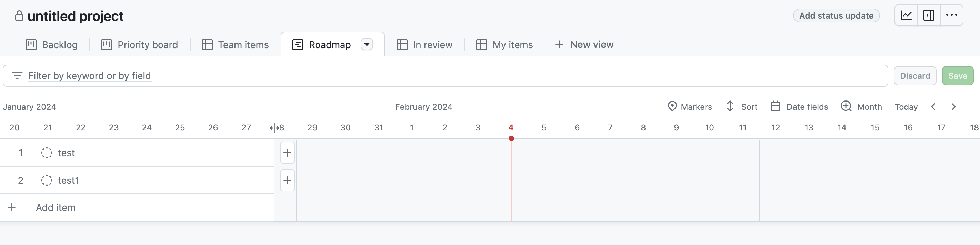Toggle the side panel icon
980x245 pixels.
[x=929, y=15]
